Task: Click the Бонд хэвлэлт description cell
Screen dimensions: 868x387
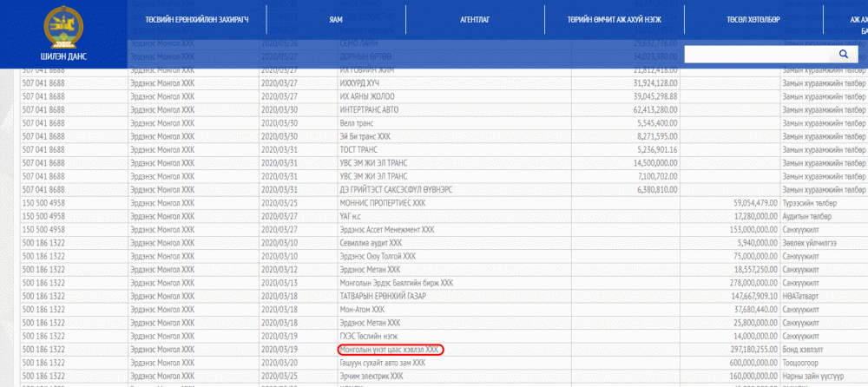Action: (x=825, y=350)
